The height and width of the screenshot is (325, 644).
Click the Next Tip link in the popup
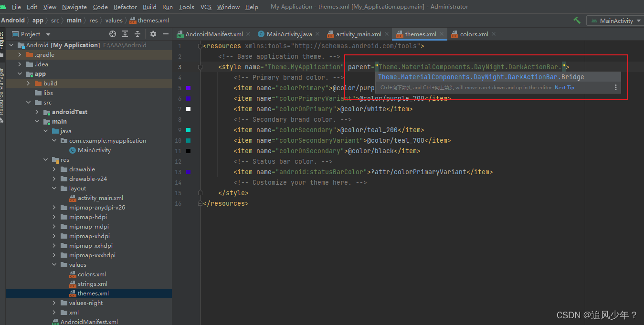tap(564, 87)
